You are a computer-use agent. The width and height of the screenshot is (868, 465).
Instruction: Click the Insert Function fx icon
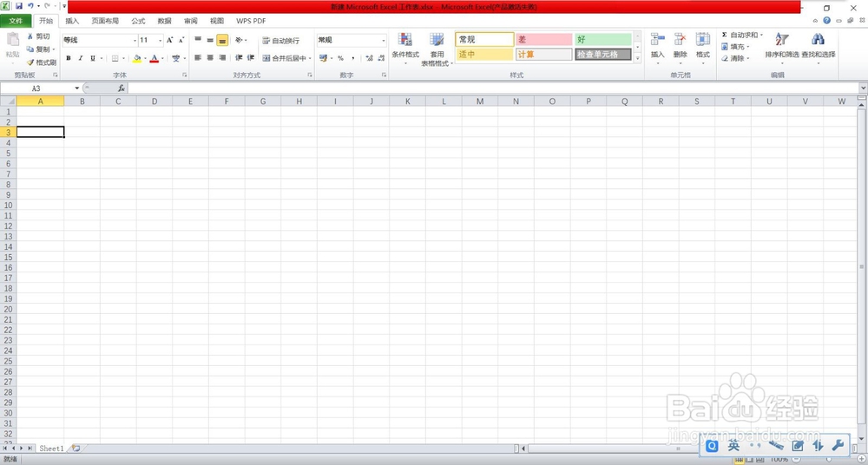[122, 88]
